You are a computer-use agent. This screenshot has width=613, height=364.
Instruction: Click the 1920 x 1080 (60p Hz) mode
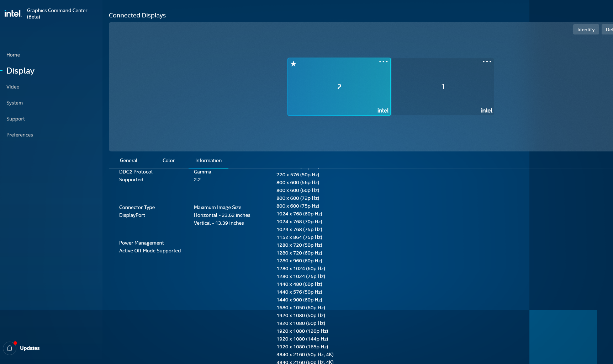coord(301,323)
